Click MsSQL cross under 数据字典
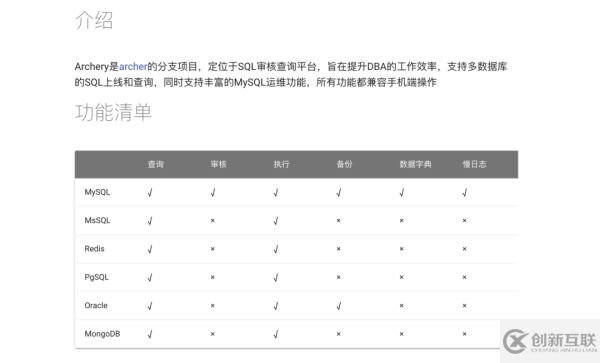The width and height of the screenshot is (600, 363). [401, 221]
